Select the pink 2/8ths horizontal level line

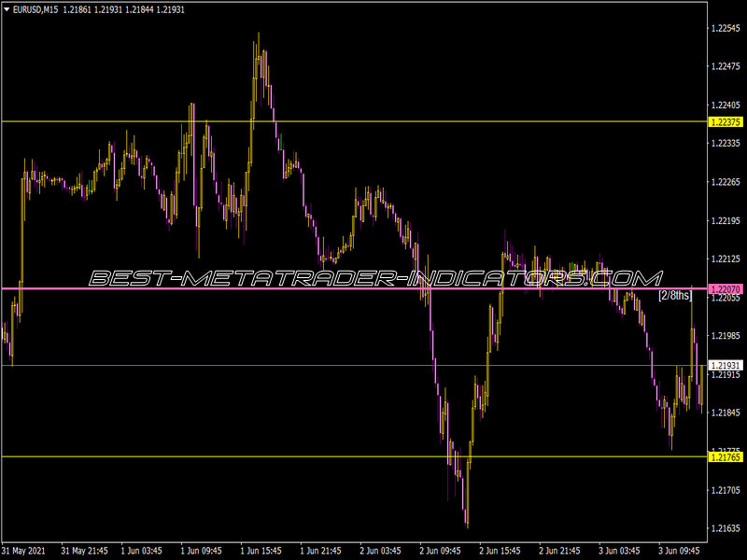pos(354,288)
